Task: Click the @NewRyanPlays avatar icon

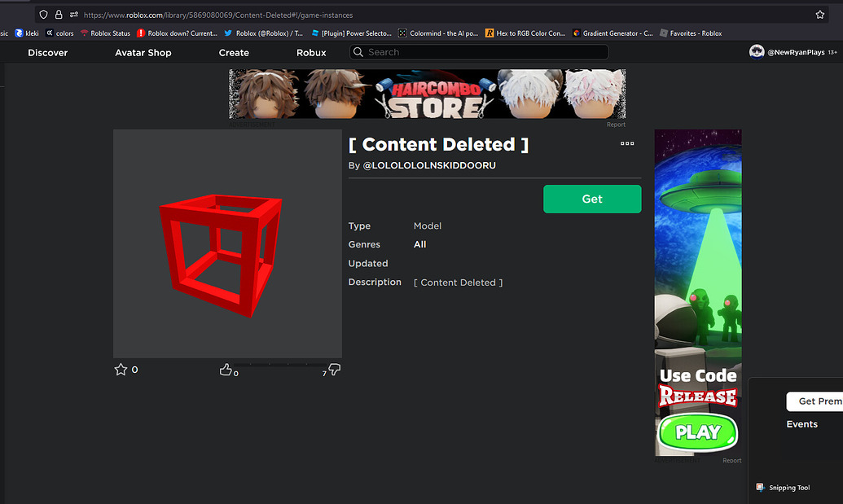Action: [757, 51]
